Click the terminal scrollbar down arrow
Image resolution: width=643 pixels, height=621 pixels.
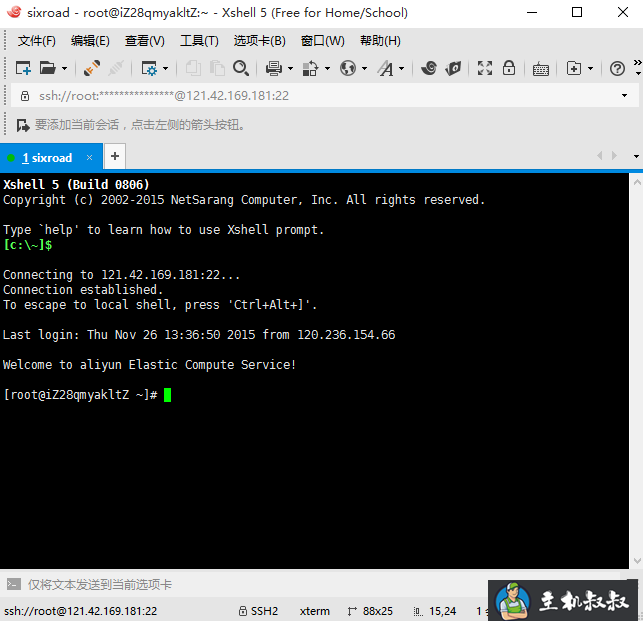tap(637, 561)
